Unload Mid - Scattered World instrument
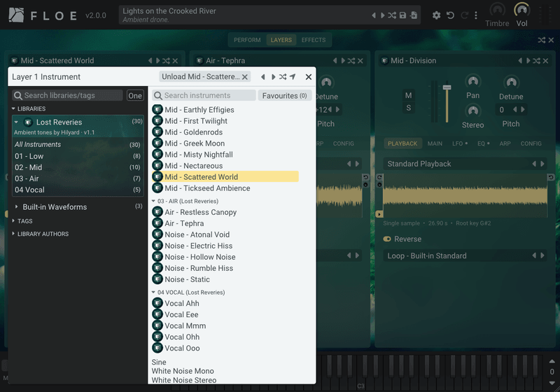The image size is (560, 392). click(204, 77)
